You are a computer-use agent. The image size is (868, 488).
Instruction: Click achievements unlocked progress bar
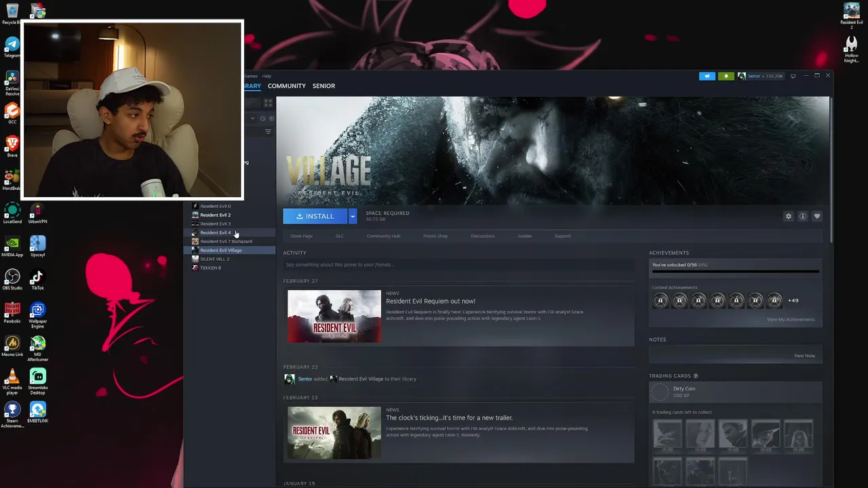736,271
